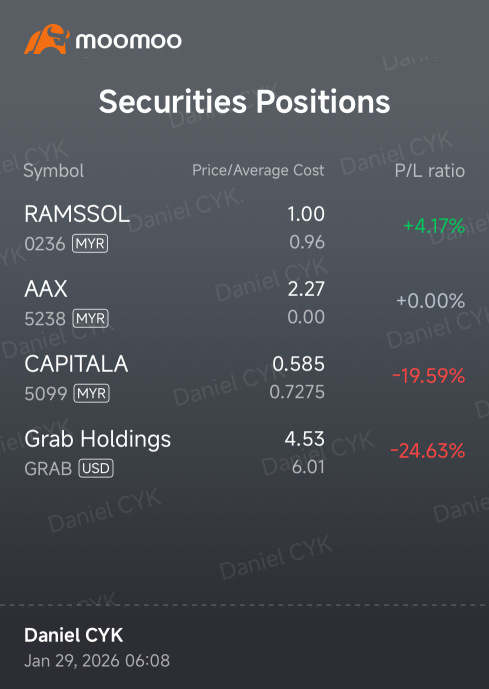Select the Price/Average Cost column header
Screen dimensions: 489x689
tap(258, 170)
